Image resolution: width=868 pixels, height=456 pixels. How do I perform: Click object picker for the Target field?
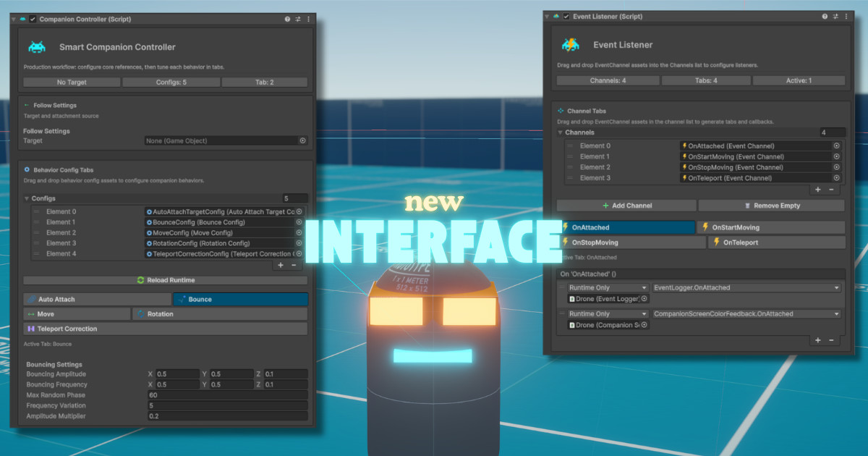[302, 141]
